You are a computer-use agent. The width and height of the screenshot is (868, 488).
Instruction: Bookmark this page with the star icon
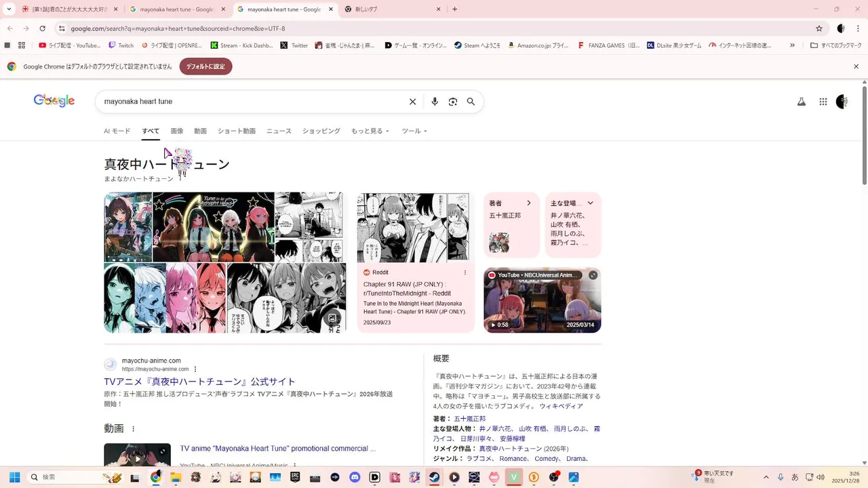click(x=819, y=28)
